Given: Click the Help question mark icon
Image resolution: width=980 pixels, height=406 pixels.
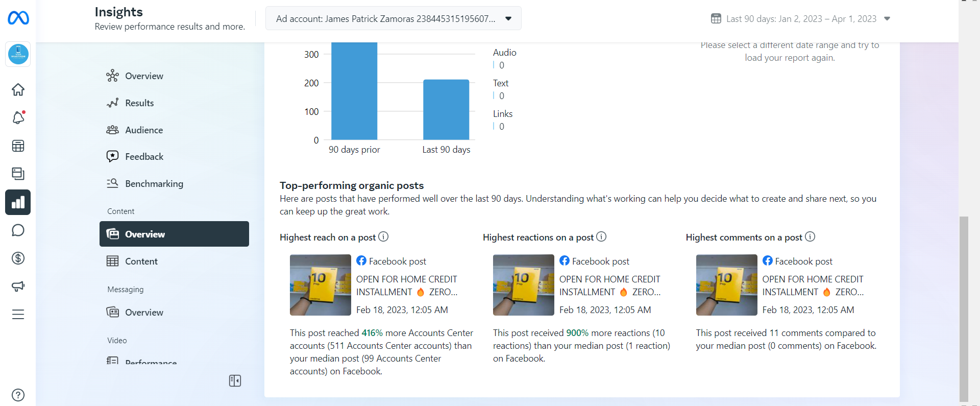Looking at the screenshot, I should coord(18,395).
